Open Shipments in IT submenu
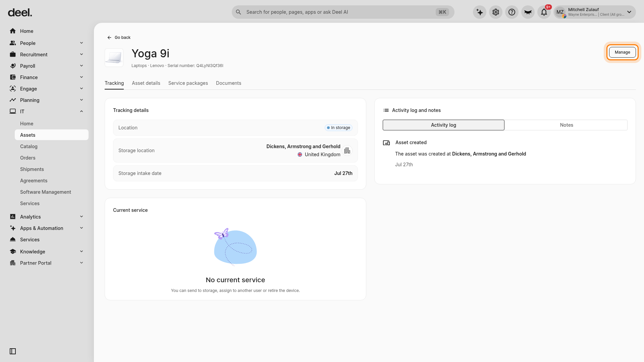The image size is (644, 362). [x=52, y=169]
